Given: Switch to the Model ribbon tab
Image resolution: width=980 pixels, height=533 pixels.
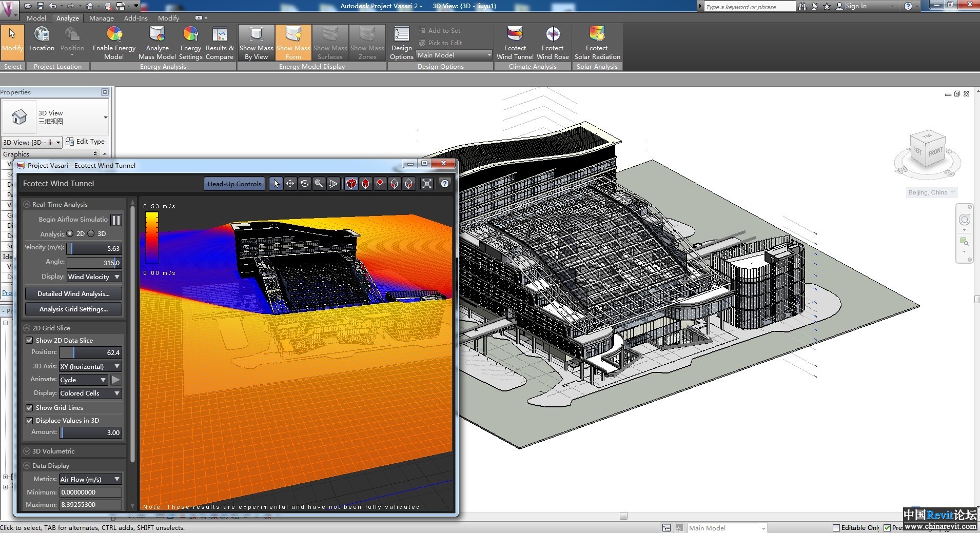Looking at the screenshot, I should [36, 18].
